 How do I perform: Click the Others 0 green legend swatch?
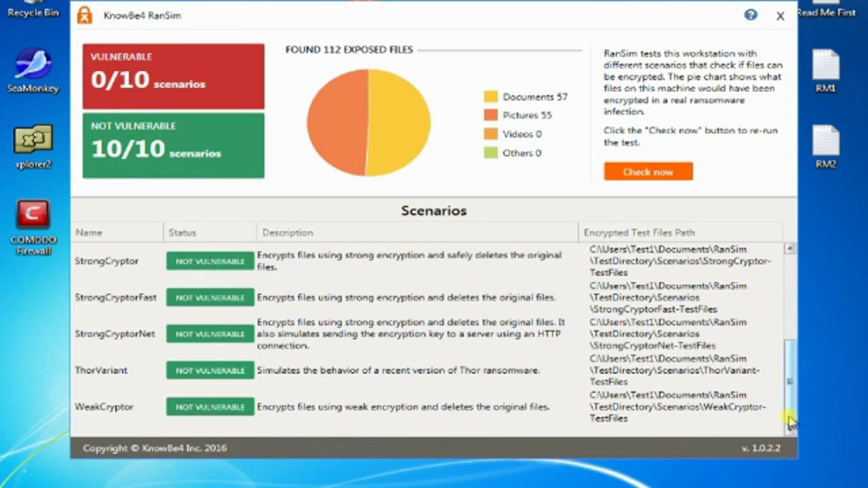tap(491, 153)
